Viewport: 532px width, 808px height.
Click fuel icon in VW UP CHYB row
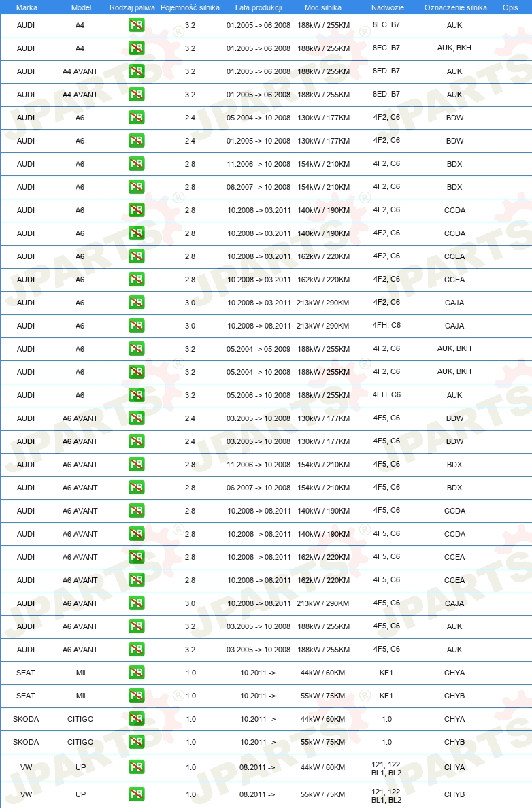tap(137, 794)
